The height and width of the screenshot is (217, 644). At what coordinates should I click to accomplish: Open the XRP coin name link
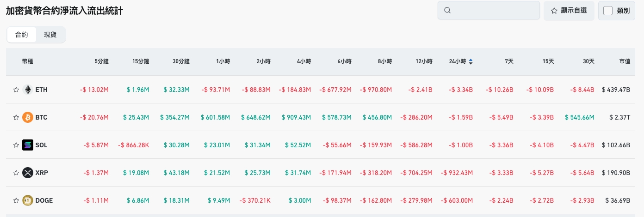(42, 173)
